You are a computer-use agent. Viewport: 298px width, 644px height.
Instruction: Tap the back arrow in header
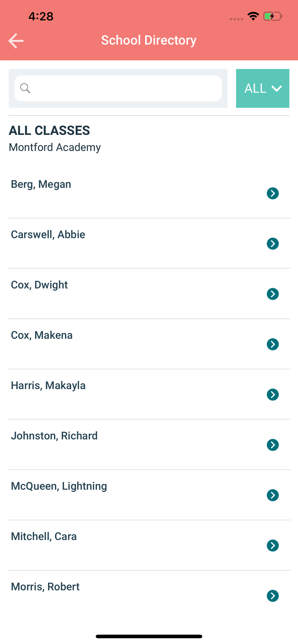click(x=16, y=41)
